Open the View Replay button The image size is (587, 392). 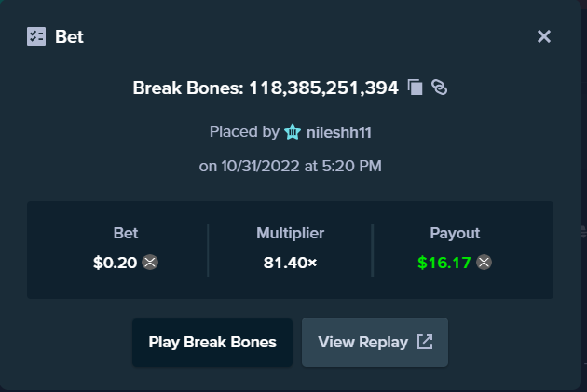(375, 343)
